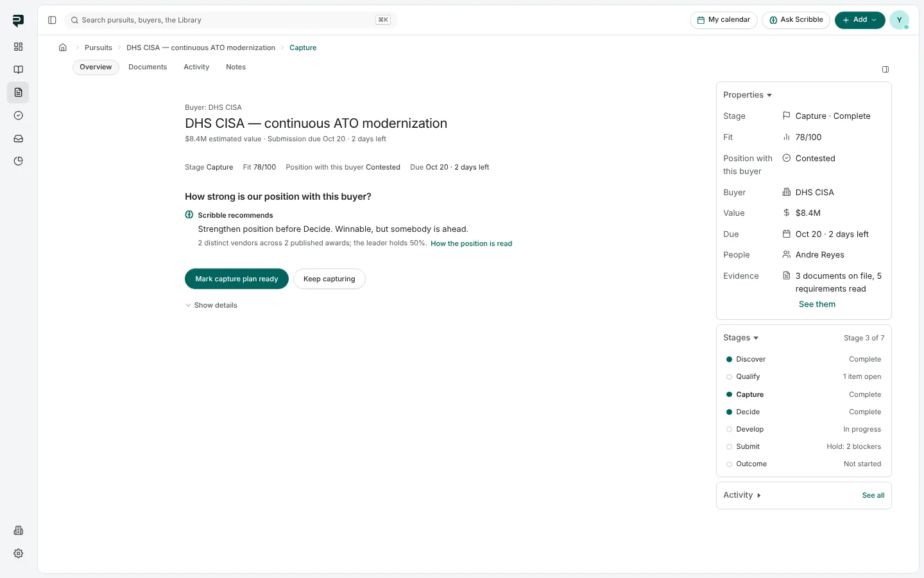Open the building icon near sidebar bottom
This screenshot has height=578, width=924.
[x=18, y=530]
